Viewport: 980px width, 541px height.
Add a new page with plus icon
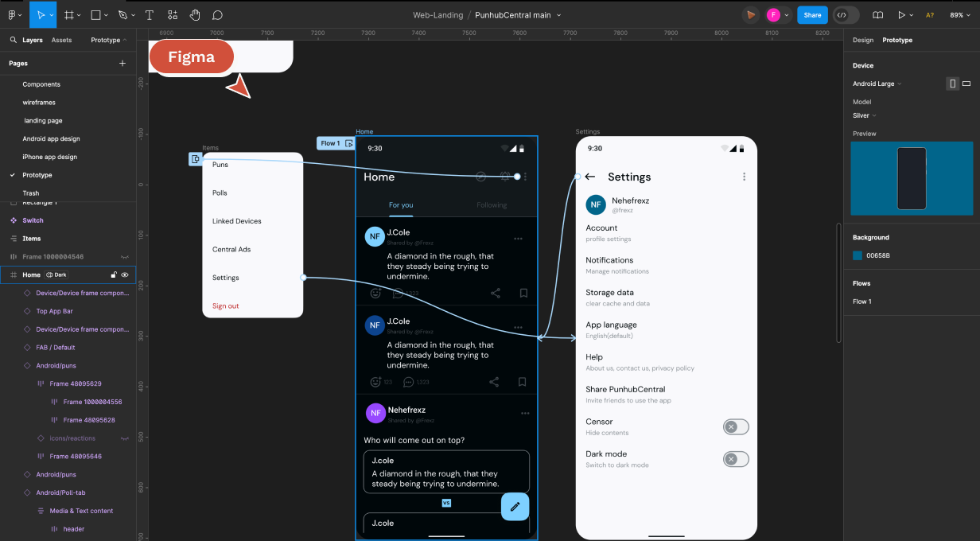pos(122,63)
